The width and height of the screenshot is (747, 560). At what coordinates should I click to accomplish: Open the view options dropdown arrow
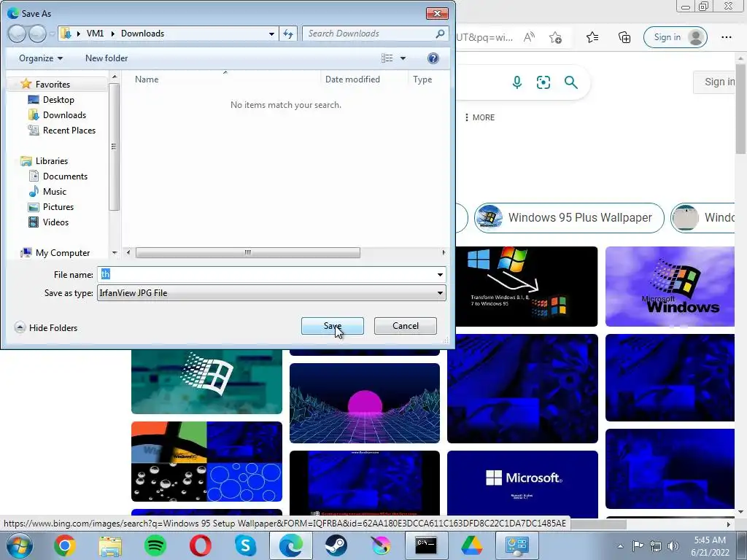coord(403,58)
